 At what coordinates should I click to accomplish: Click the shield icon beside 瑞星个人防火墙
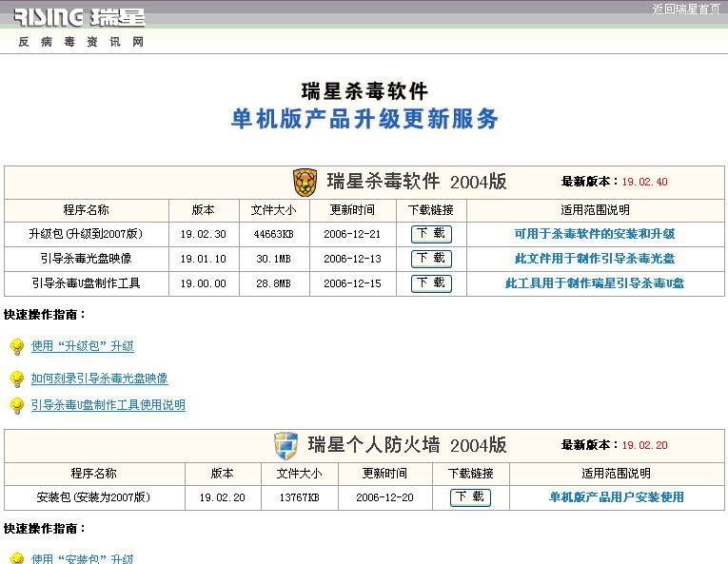click(x=285, y=446)
